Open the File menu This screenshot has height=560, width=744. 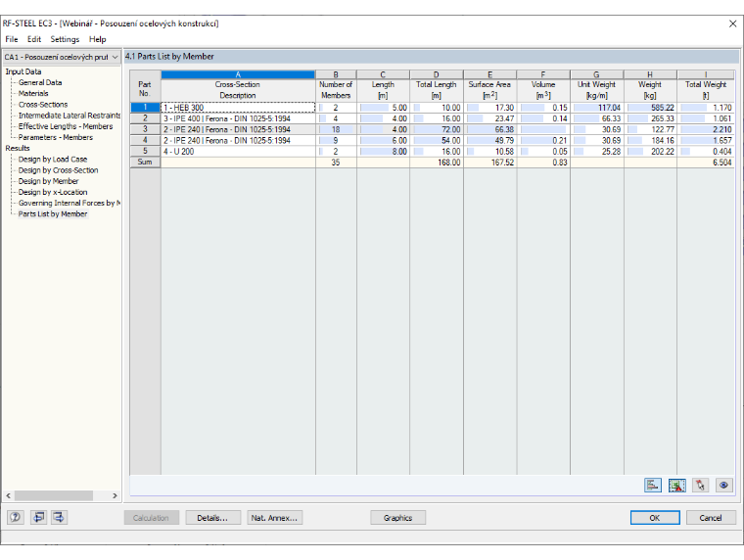pyautogui.click(x=12, y=39)
